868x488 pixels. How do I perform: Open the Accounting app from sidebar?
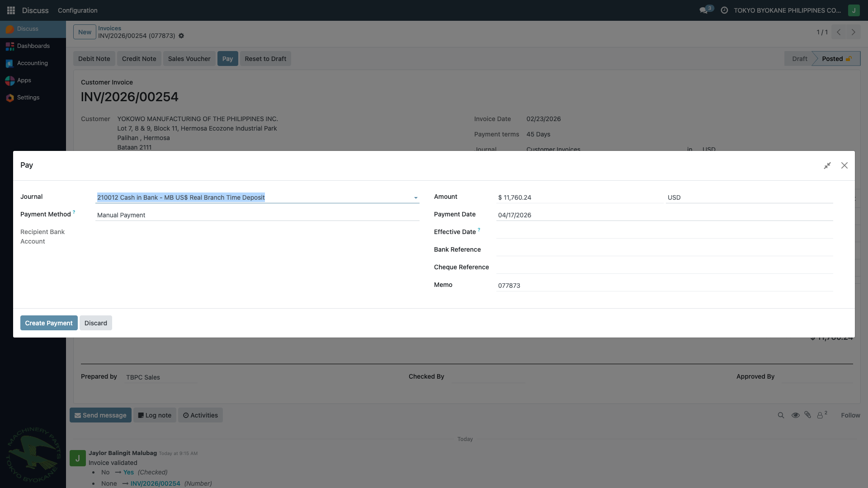pyautogui.click(x=10, y=63)
